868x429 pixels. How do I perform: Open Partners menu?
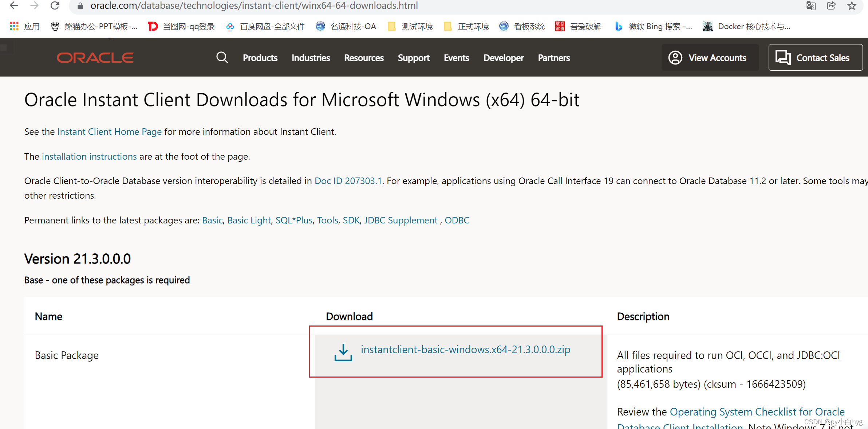click(554, 58)
